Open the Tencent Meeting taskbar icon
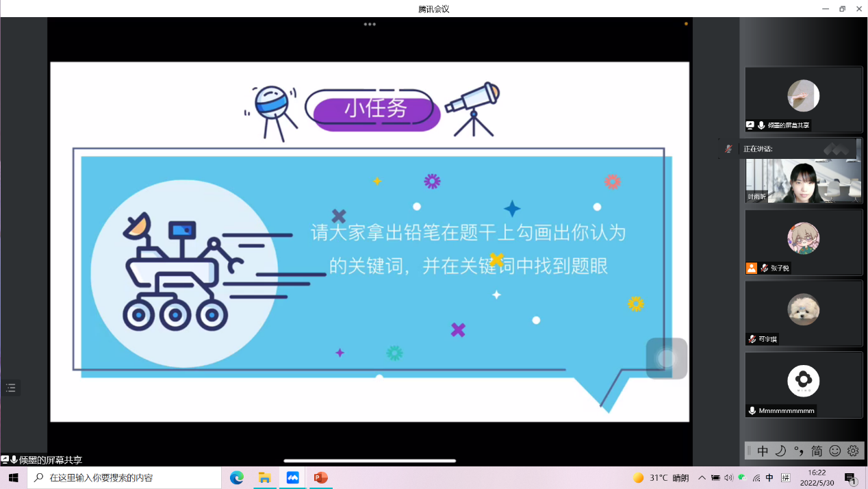Screen dimensions: 868x489 pyautogui.click(x=293, y=478)
